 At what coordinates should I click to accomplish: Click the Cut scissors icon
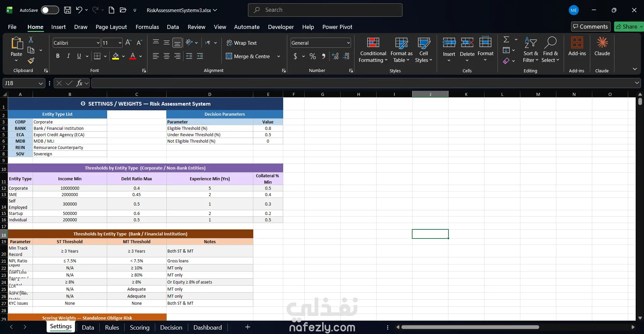tap(31, 40)
